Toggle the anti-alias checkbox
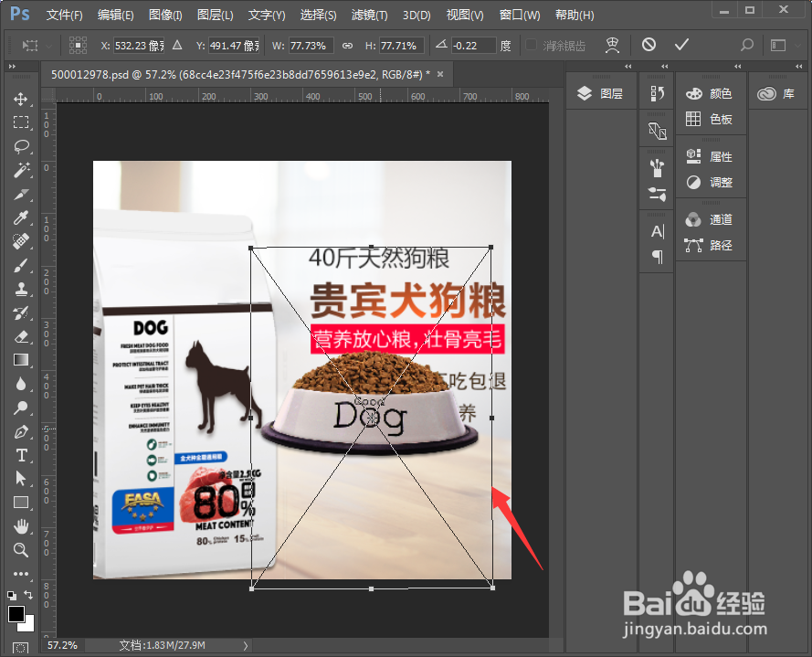812x657 pixels. pyautogui.click(x=531, y=45)
